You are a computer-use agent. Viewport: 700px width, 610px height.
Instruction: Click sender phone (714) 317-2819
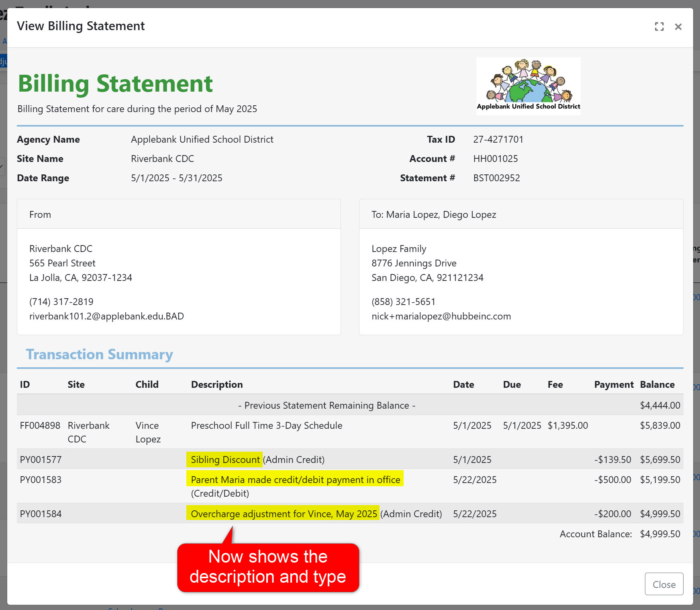[x=61, y=302]
